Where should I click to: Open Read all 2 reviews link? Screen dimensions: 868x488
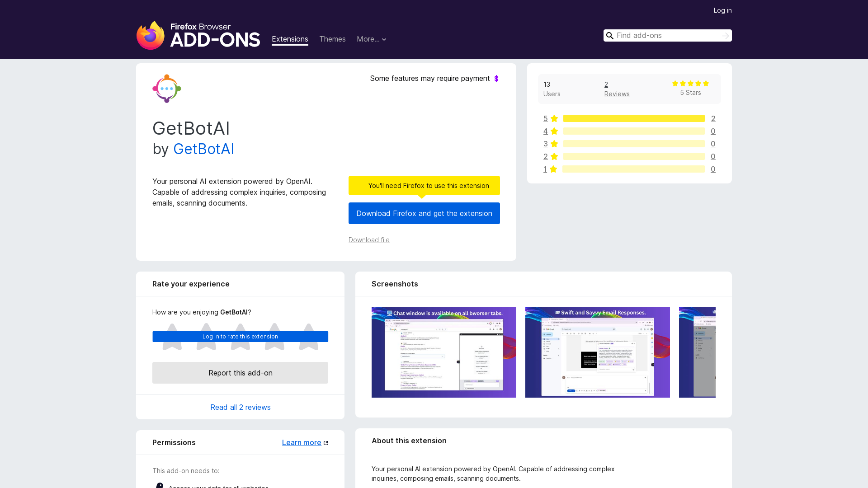[241, 407]
